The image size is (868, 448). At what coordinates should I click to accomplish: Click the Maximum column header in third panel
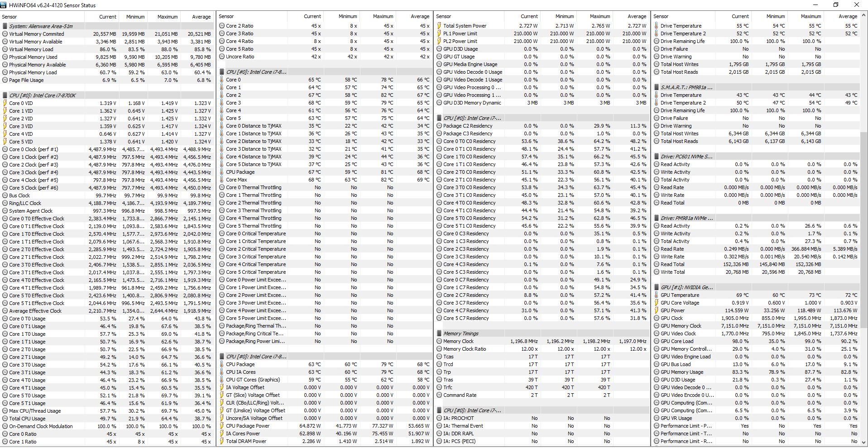point(595,16)
